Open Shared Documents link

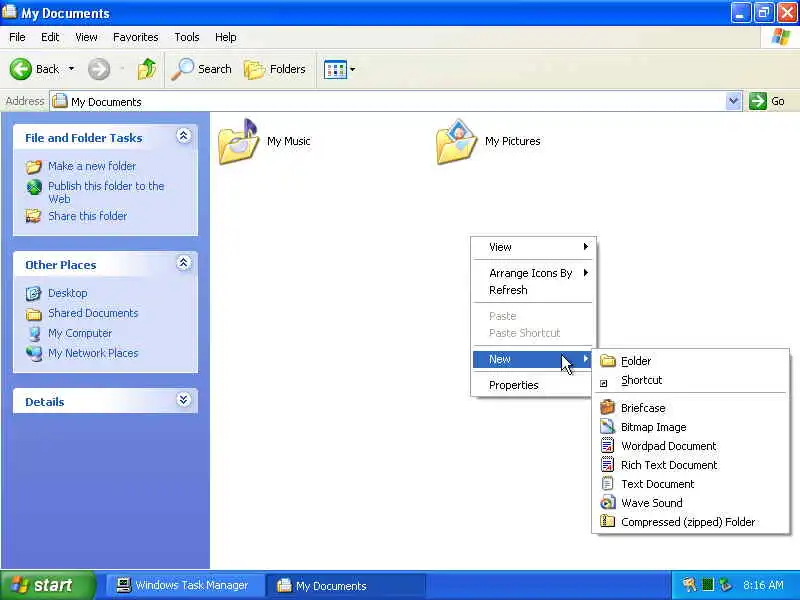(93, 313)
